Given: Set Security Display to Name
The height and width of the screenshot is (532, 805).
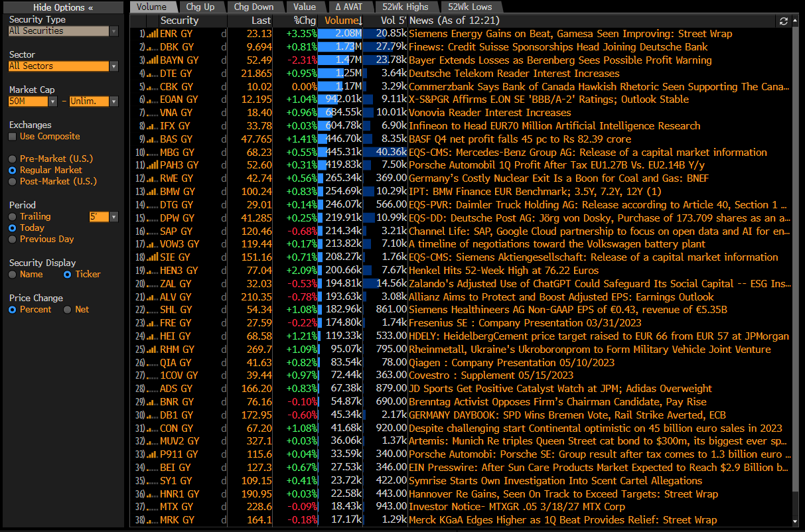Looking at the screenshot, I should click(x=13, y=275).
